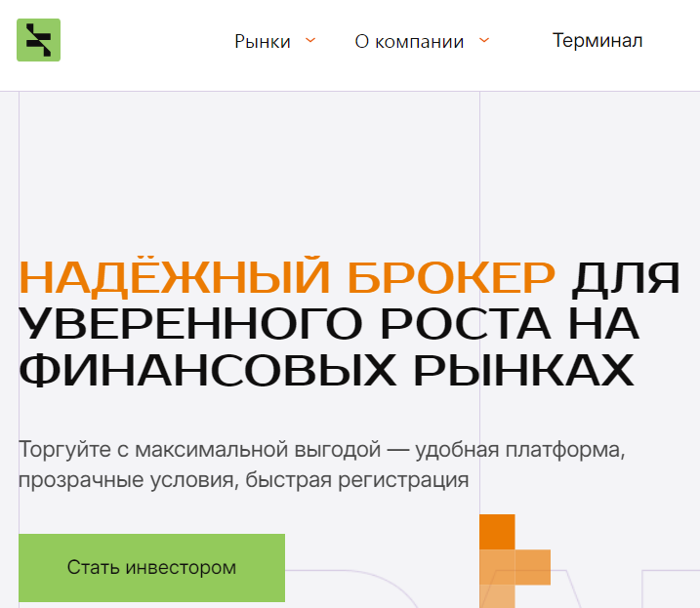Click the green company logo icon
Image resolution: width=700 pixels, height=608 pixels.
click(x=38, y=40)
